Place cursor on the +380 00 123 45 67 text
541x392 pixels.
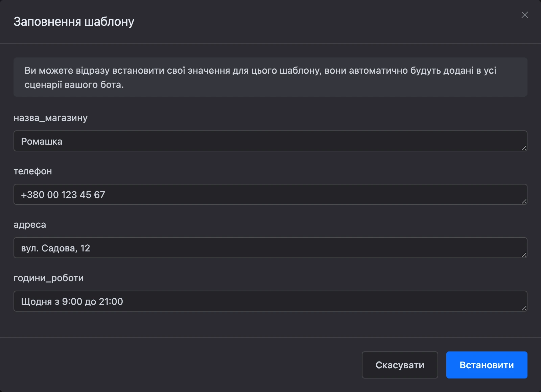[x=63, y=195]
